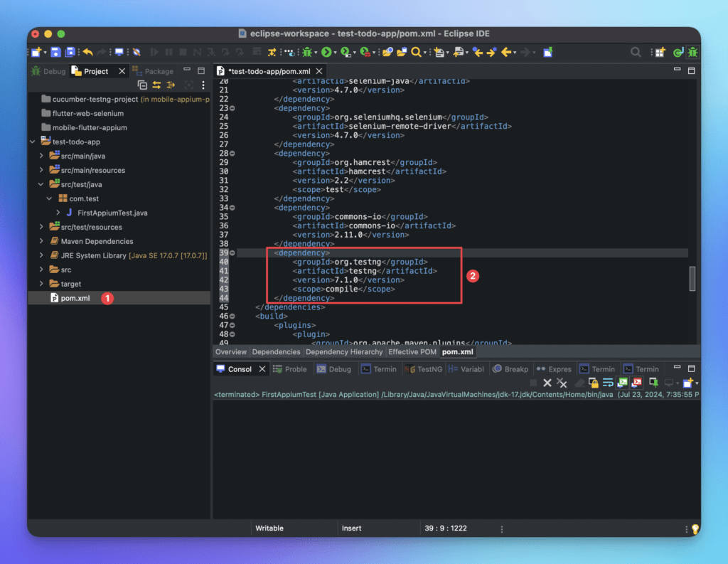
Task: Switch to the Debug perspective bug icon
Action: (692, 52)
